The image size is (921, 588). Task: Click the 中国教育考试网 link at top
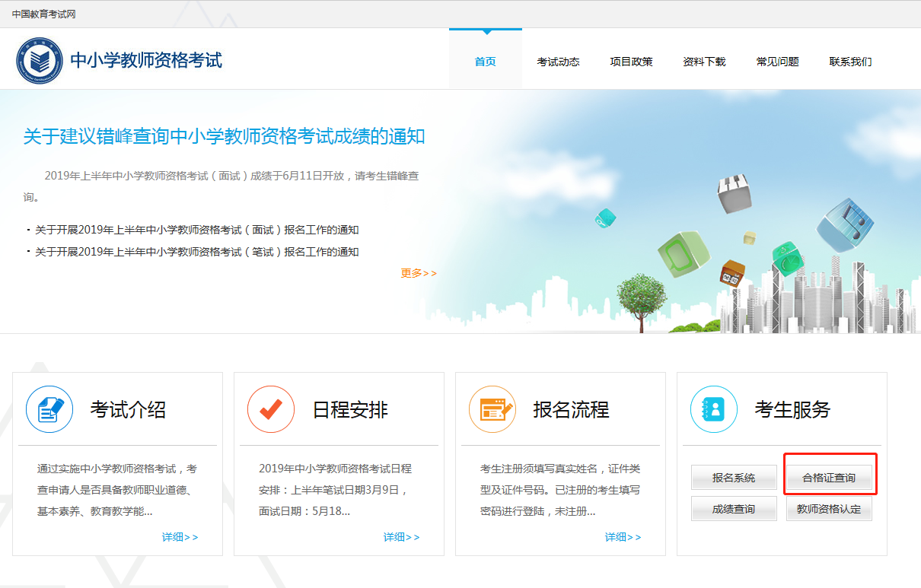[43, 14]
